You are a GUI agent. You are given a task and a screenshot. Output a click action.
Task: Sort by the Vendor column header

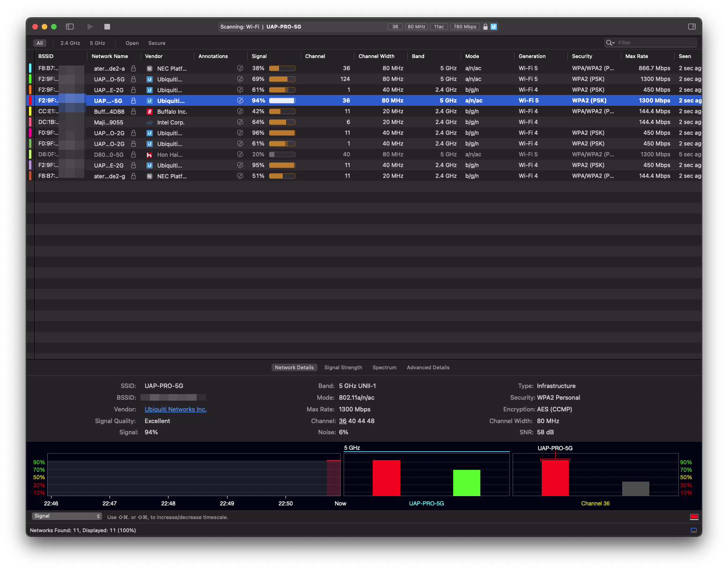(167, 56)
